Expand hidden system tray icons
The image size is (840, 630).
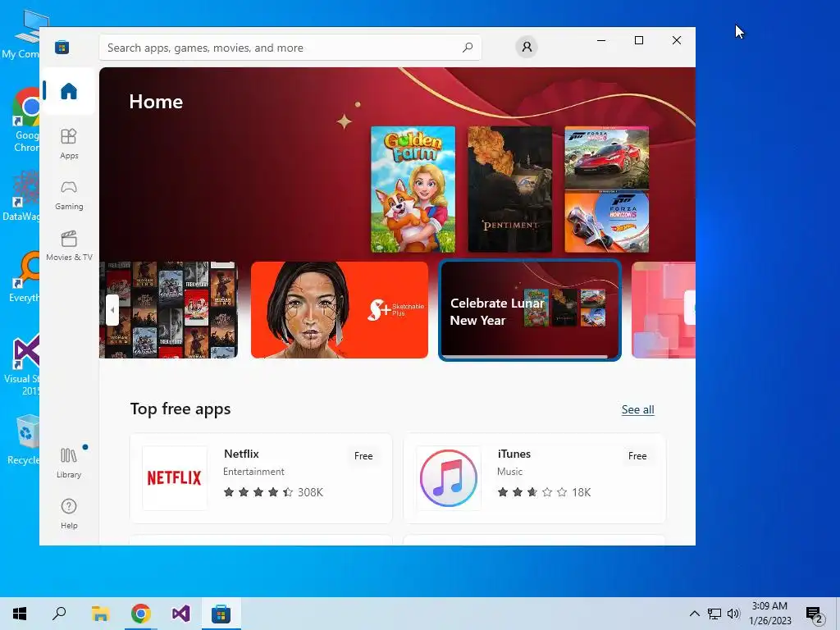(x=694, y=614)
